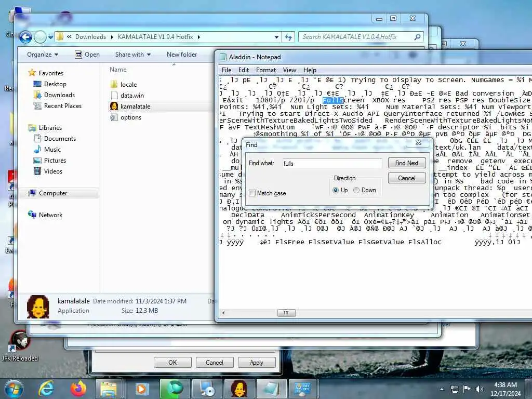The width and height of the screenshot is (532, 399).
Task: Click the Notepad title bar icon
Action: [223, 57]
